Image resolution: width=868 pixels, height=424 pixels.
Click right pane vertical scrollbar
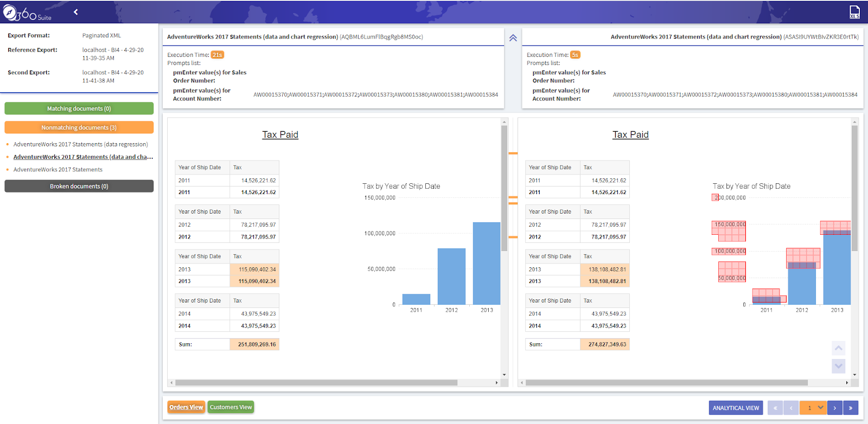pos(854,189)
